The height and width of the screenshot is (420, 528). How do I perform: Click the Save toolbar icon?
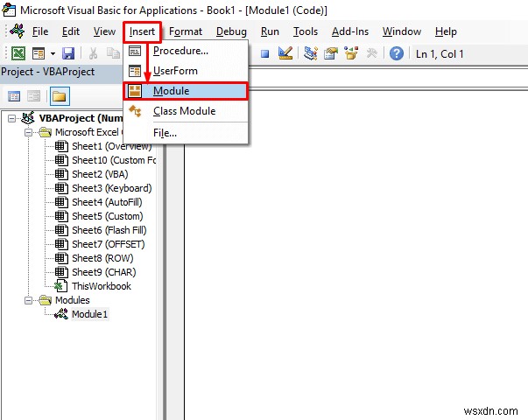pyautogui.click(x=68, y=53)
